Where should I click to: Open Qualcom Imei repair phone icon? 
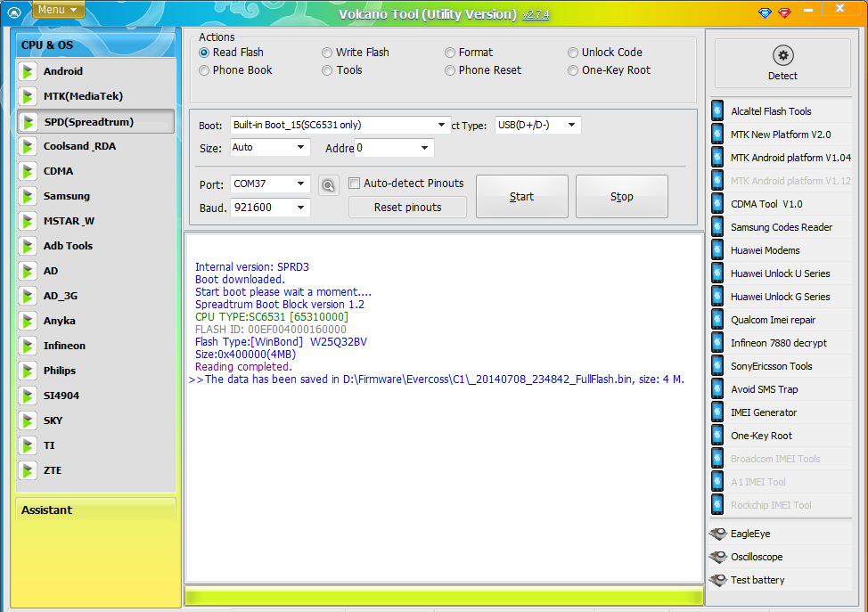717,320
